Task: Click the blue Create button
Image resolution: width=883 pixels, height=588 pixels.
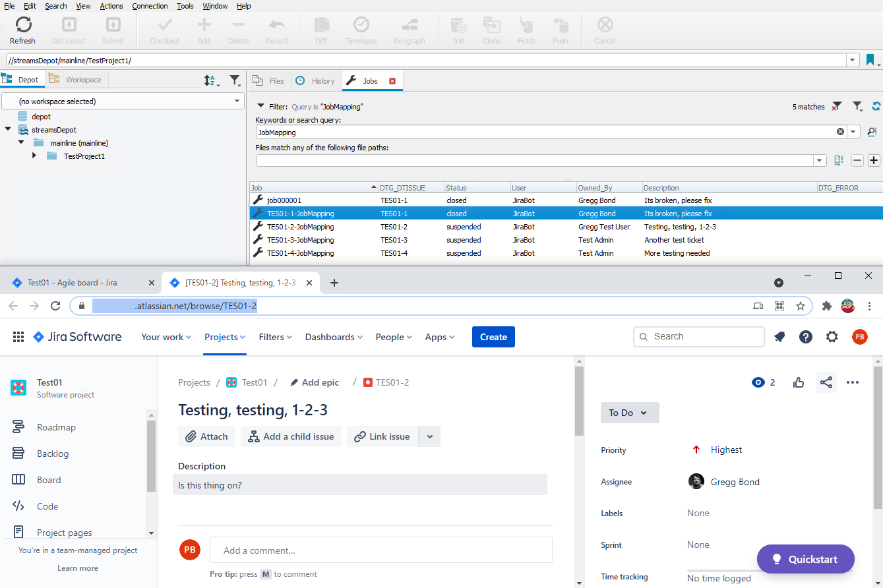Action: pos(493,337)
